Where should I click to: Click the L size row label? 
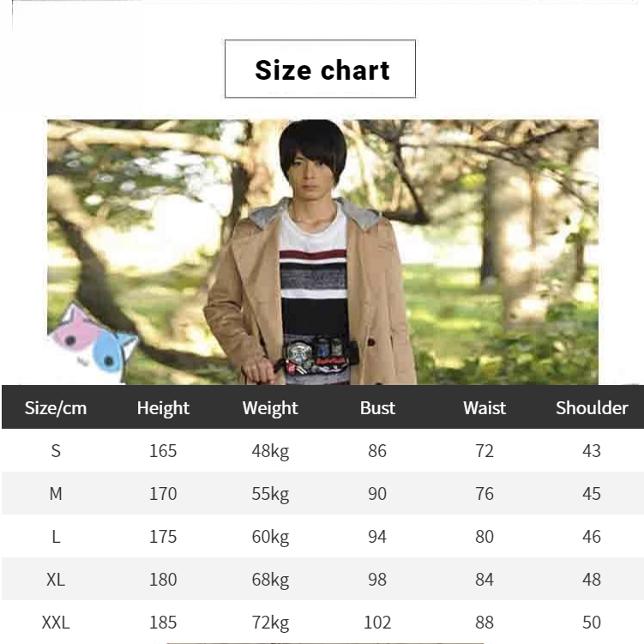click(56, 537)
